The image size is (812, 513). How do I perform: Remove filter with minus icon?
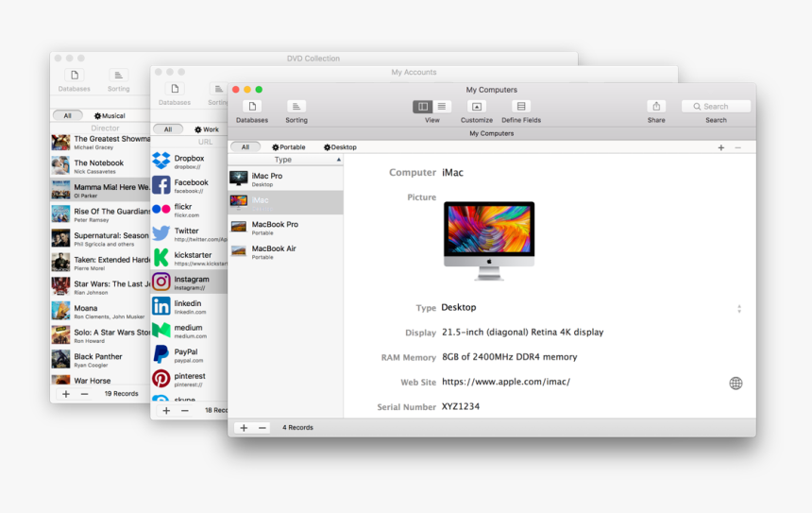click(x=738, y=147)
